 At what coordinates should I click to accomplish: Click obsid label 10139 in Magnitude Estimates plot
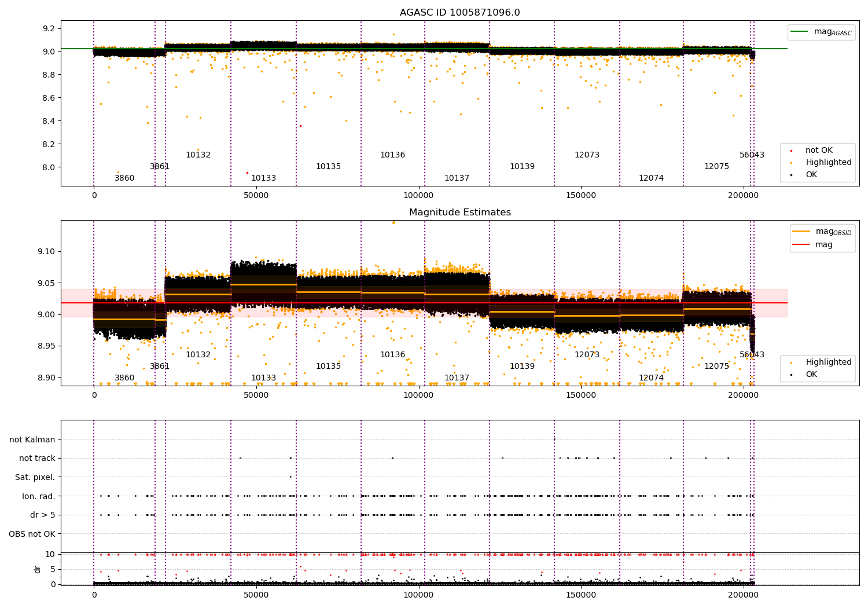point(522,367)
